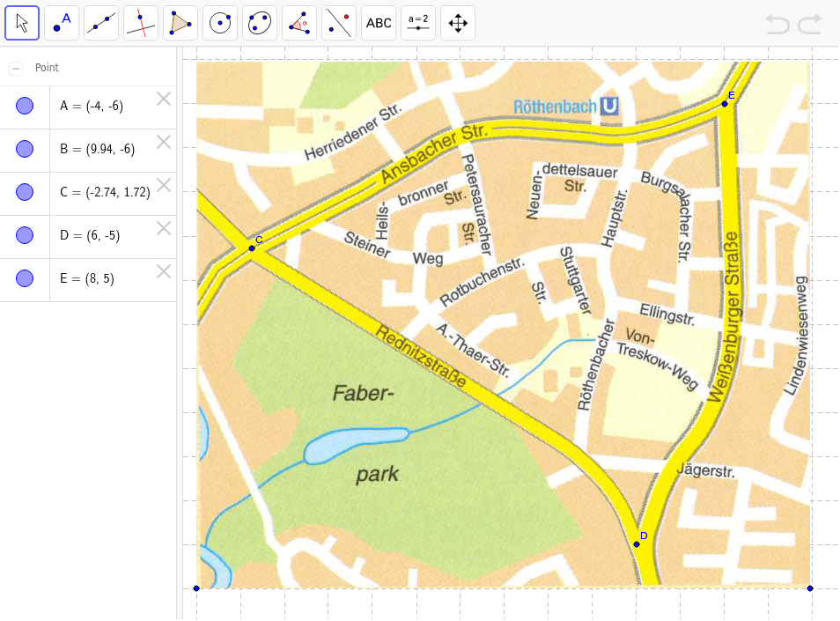840x621 pixels.
Task: Toggle visibility of point D
Action: pyautogui.click(x=25, y=234)
